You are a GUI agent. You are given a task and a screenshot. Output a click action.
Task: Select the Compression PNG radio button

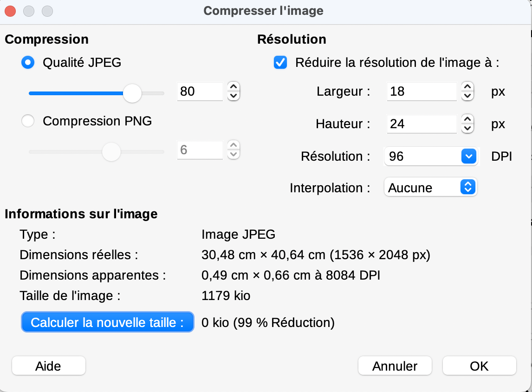[x=28, y=121]
